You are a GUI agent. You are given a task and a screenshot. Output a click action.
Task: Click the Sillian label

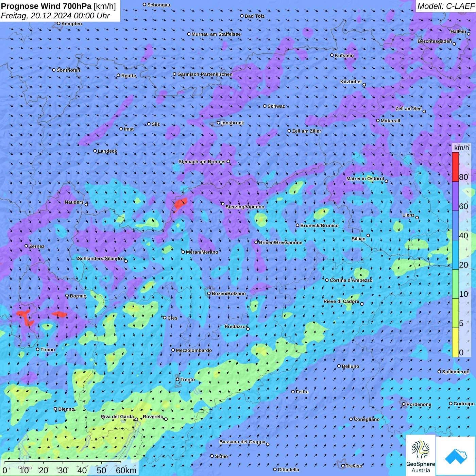(358, 239)
